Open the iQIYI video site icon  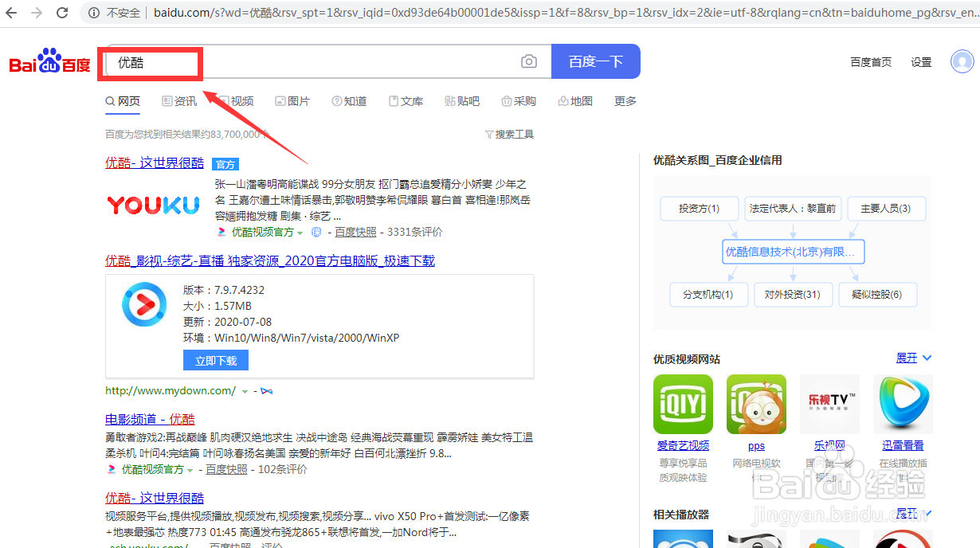(683, 404)
